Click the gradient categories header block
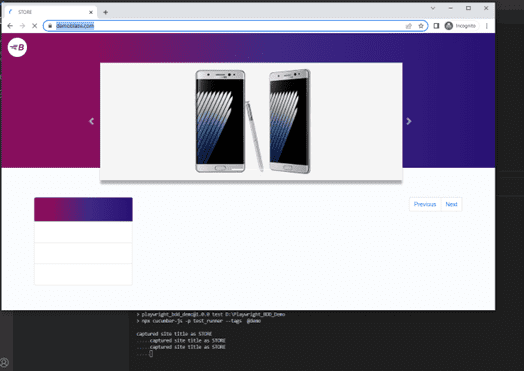 pos(83,209)
